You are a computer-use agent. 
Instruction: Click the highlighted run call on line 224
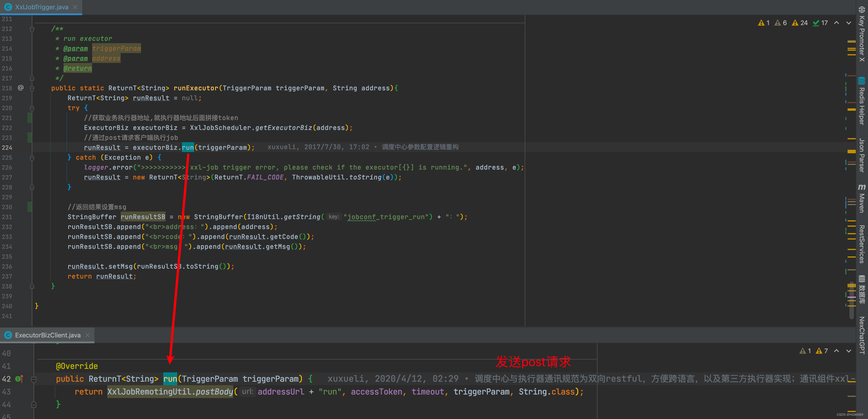[x=188, y=147]
